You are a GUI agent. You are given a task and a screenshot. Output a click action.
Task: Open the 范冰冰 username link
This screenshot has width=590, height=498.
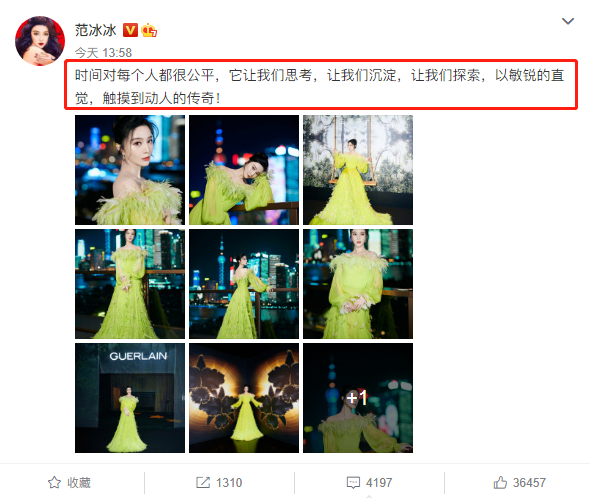[96, 30]
